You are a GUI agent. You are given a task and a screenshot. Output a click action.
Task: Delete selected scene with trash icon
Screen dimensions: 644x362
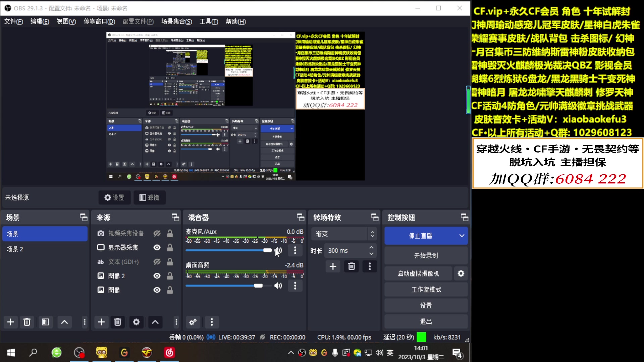coord(27,322)
